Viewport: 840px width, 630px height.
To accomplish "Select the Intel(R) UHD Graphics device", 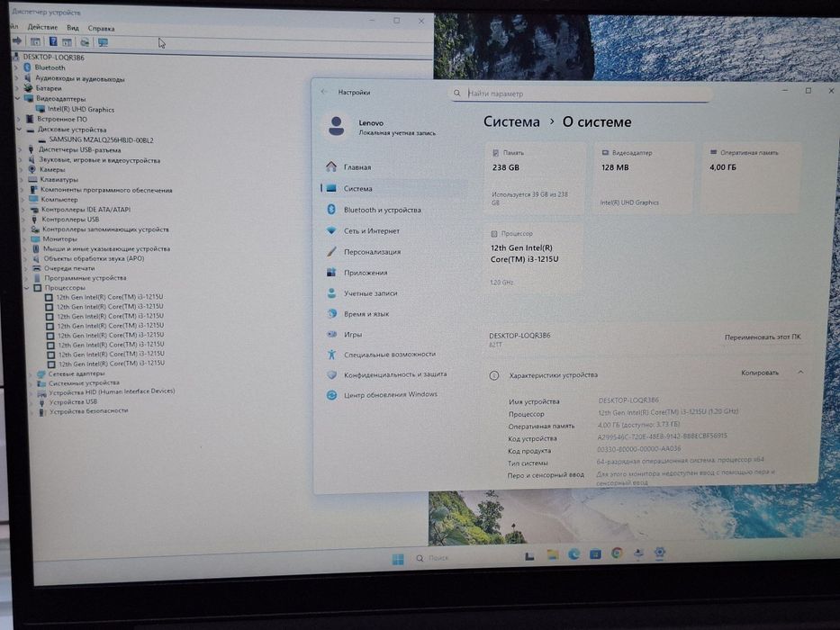I will 81,109.
